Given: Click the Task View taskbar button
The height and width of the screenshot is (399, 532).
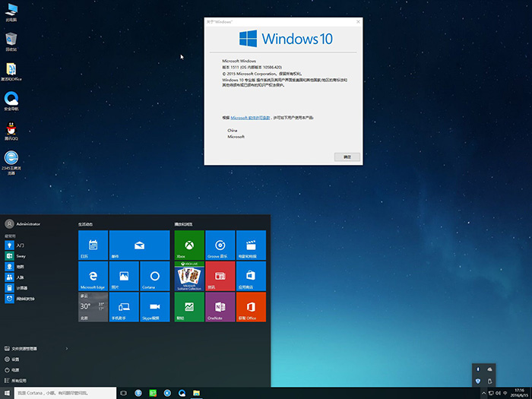Looking at the screenshot, I should point(123,393).
